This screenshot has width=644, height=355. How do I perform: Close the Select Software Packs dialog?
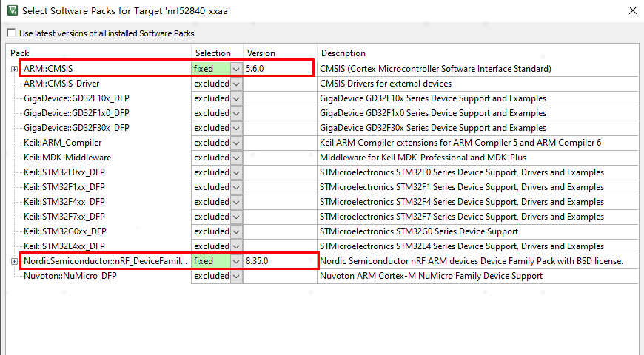click(633, 10)
